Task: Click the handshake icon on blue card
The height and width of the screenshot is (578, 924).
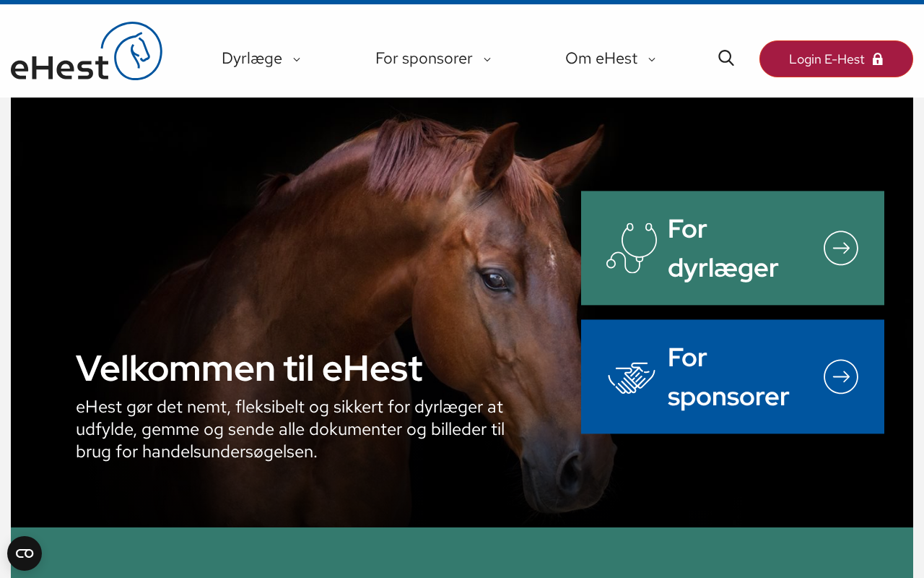Action: pyautogui.click(x=632, y=377)
